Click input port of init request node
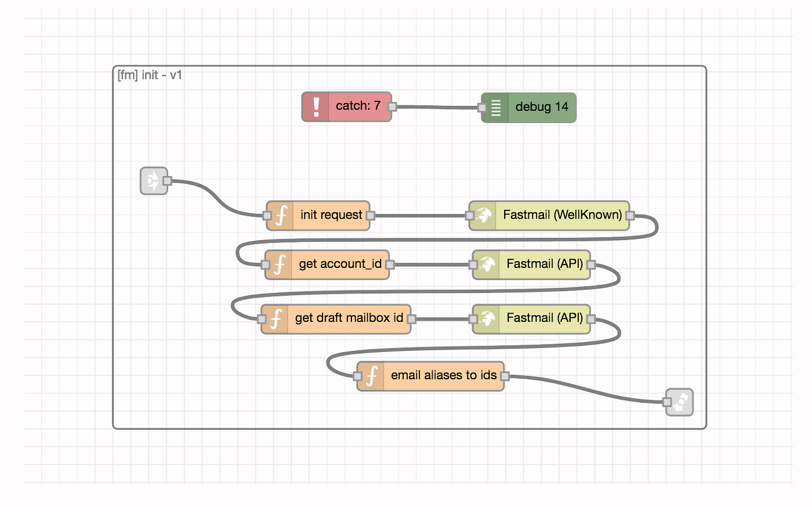 pos(267,216)
